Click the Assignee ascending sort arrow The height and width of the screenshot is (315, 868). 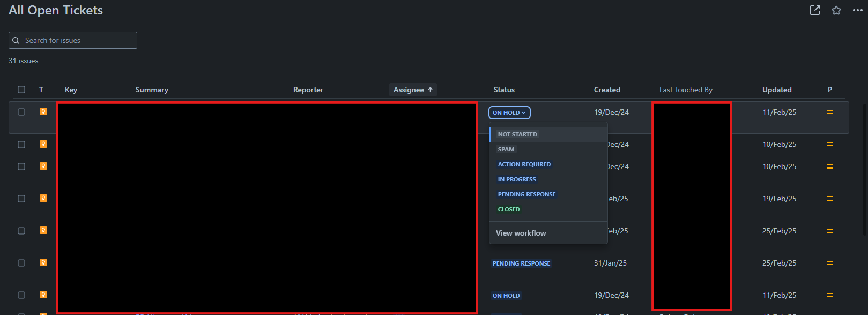coord(430,90)
